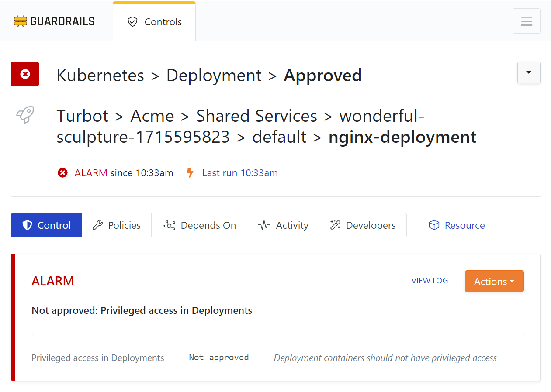The height and width of the screenshot is (392, 551).
Task: Click the node graph icon on Depends On tab
Action: pos(169,225)
